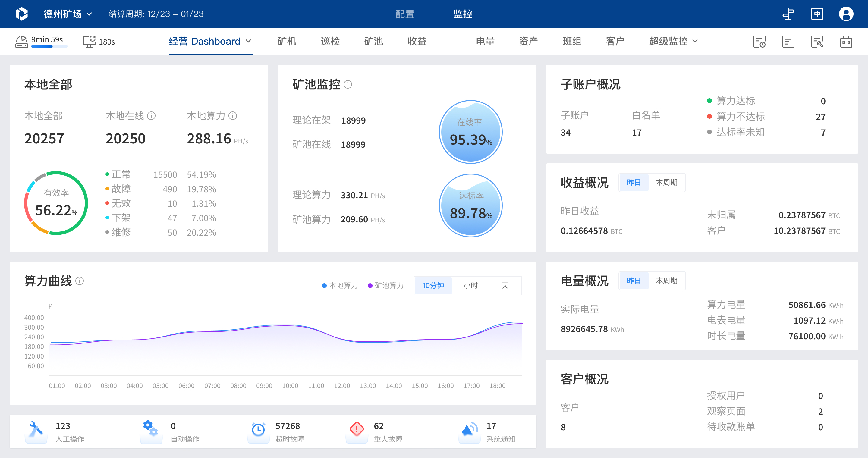Switch 电量概况 to 本周期
This screenshot has height=458, width=868.
coord(666,281)
